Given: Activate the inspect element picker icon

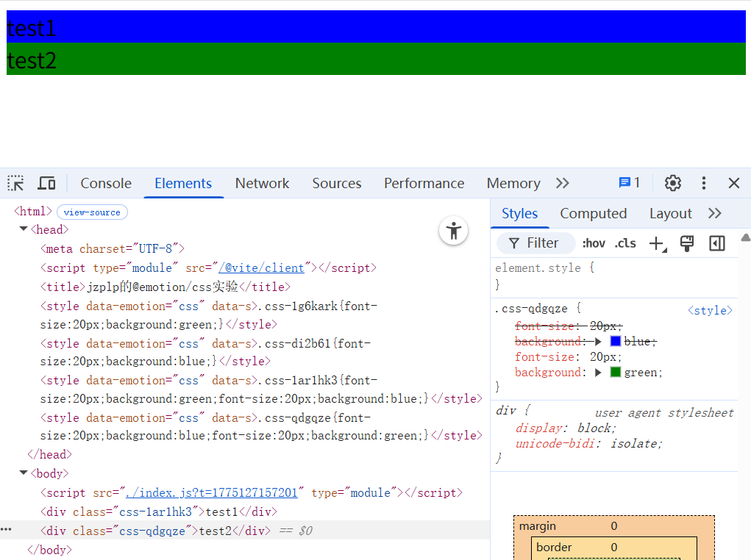Looking at the screenshot, I should coord(16,183).
